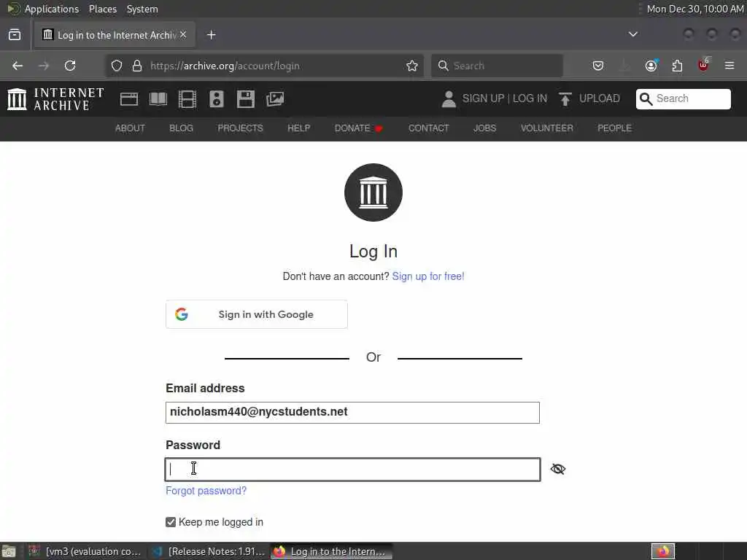Image resolution: width=747 pixels, height=560 pixels.
Task: Click SIGN UP in the top bar
Action: click(483, 98)
